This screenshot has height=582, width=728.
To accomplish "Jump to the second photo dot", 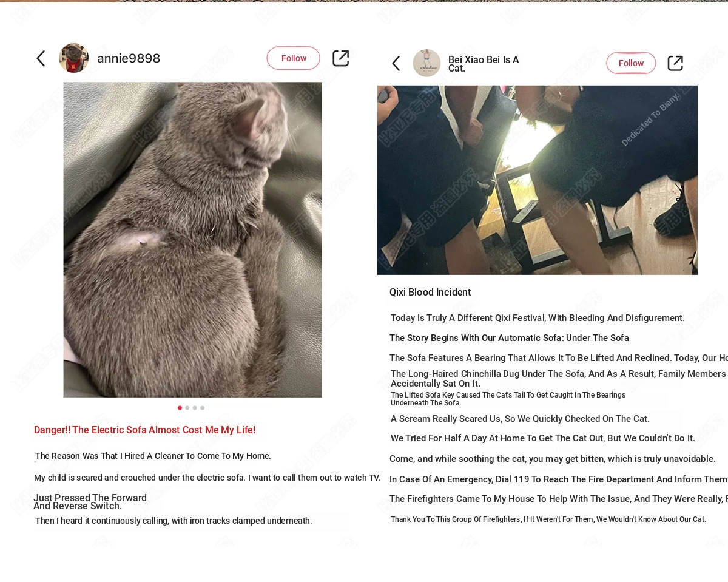I will click(x=187, y=408).
